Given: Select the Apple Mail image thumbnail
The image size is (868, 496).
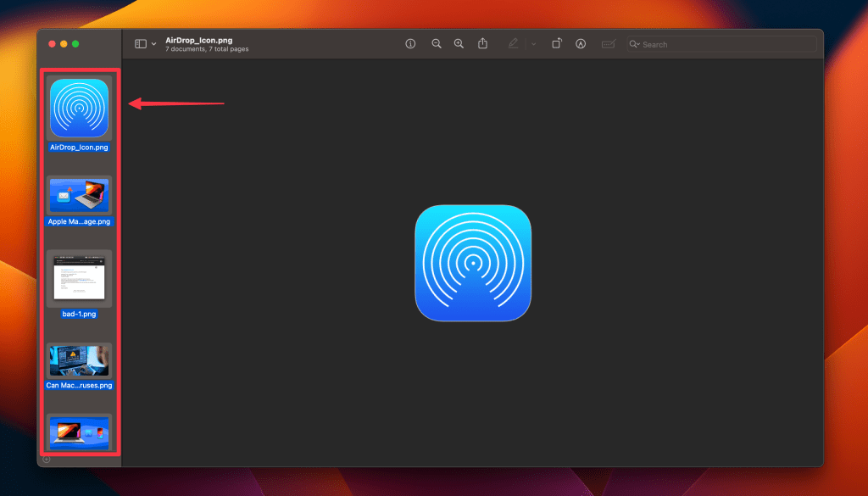Looking at the screenshot, I should 79,195.
